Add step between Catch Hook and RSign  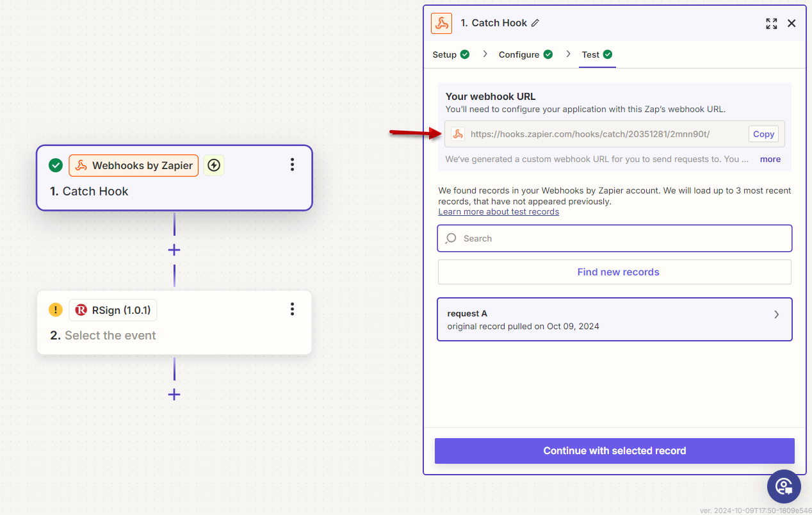(x=174, y=250)
